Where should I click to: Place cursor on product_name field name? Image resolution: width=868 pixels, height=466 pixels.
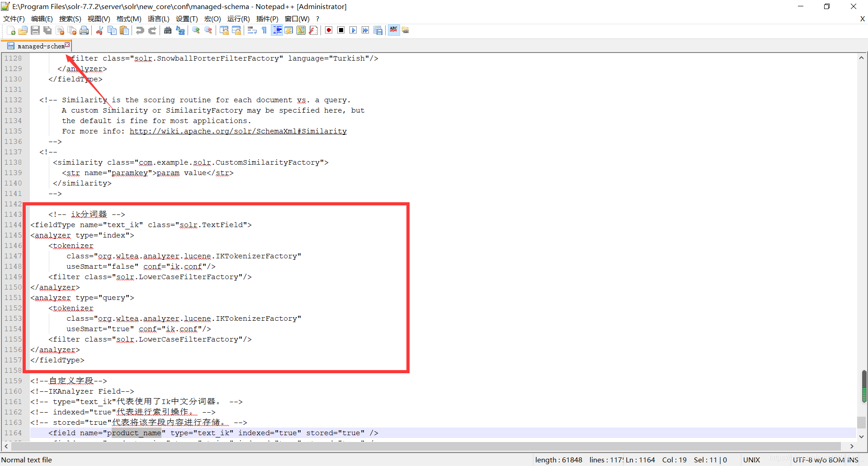point(134,433)
